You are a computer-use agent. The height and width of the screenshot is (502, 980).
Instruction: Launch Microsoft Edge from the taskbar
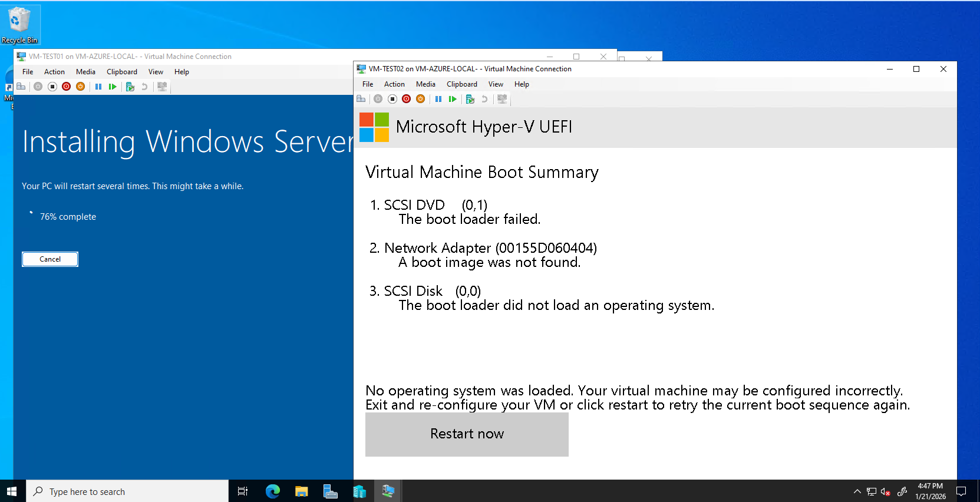272,491
